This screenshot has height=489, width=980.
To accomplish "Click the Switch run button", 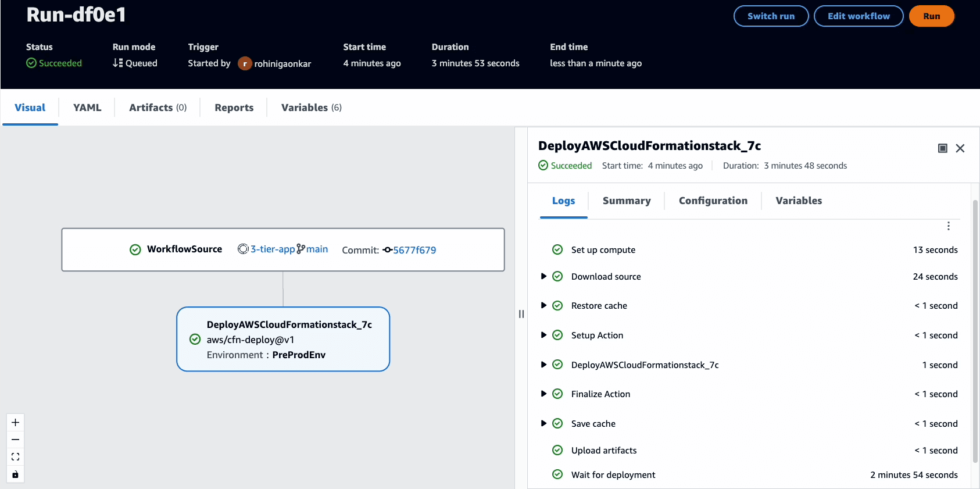I will pyautogui.click(x=771, y=16).
